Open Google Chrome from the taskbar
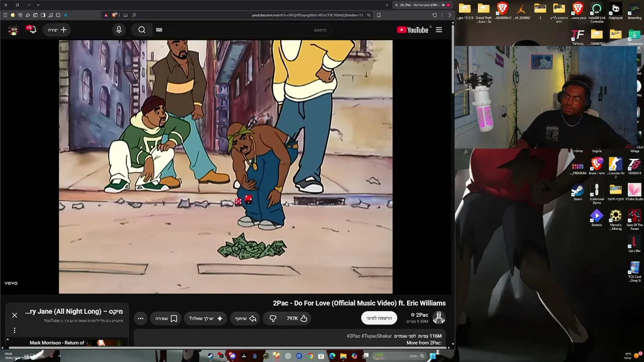Viewport: 644px width, 362px height. click(x=310, y=356)
